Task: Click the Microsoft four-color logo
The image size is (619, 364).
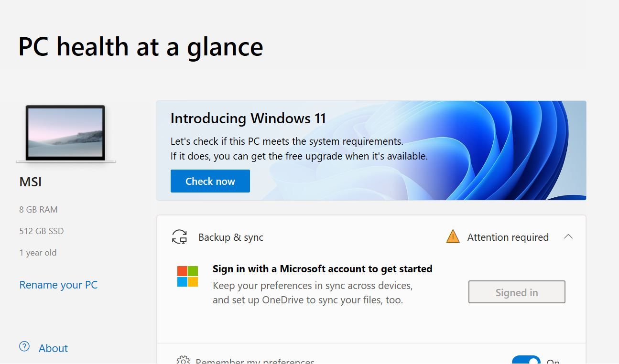Action: coord(187,276)
